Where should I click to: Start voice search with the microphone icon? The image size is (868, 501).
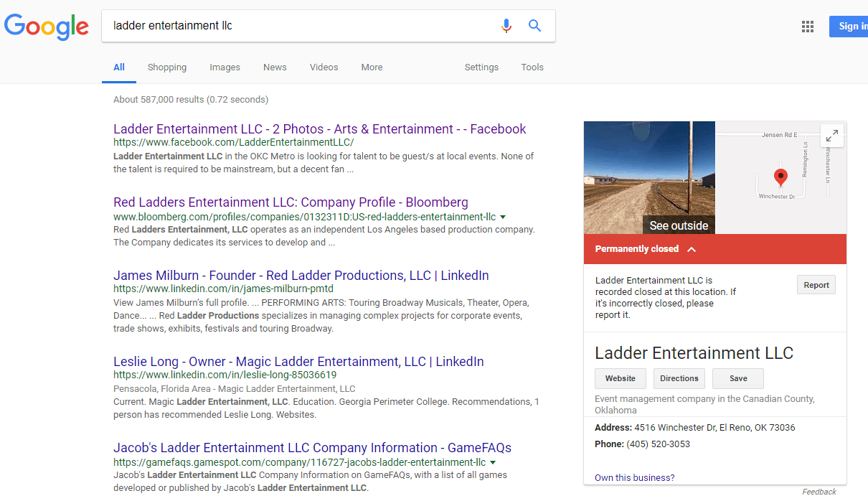click(506, 26)
